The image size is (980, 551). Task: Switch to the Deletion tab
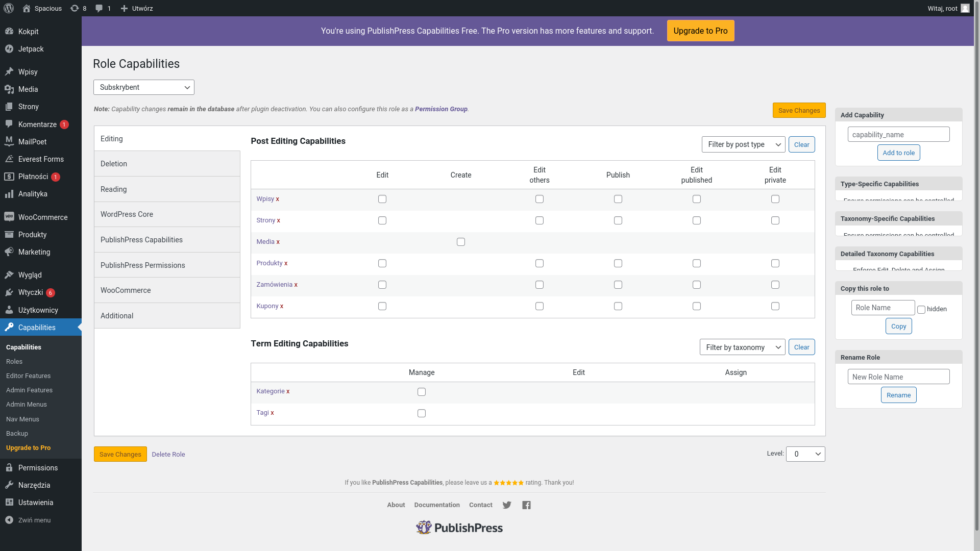click(167, 164)
